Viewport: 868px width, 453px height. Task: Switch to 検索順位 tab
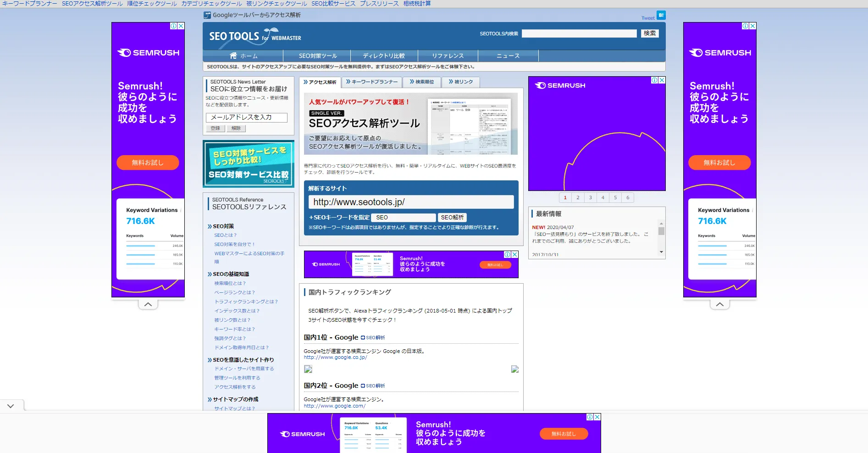pyautogui.click(x=422, y=82)
